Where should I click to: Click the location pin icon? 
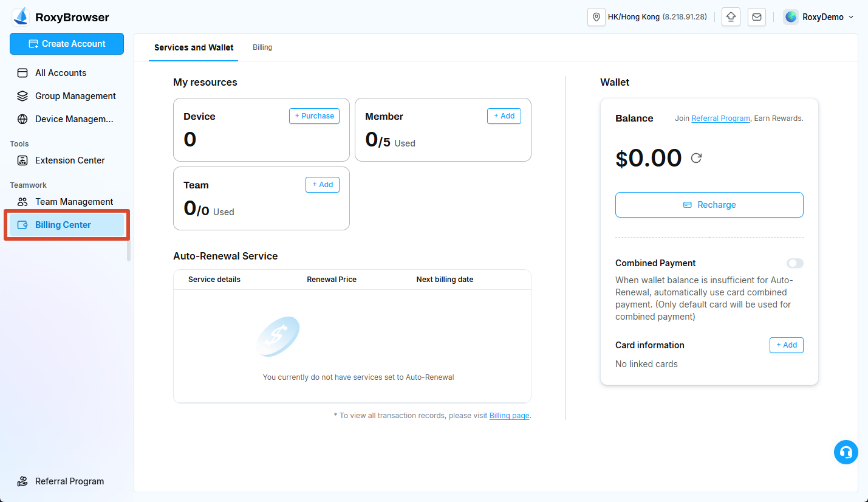tap(596, 17)
